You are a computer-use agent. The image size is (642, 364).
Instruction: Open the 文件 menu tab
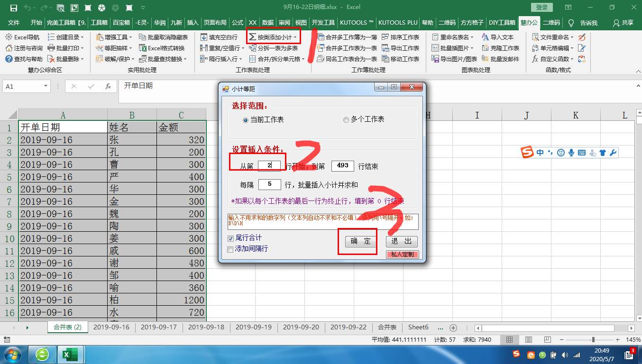(14, 23)
